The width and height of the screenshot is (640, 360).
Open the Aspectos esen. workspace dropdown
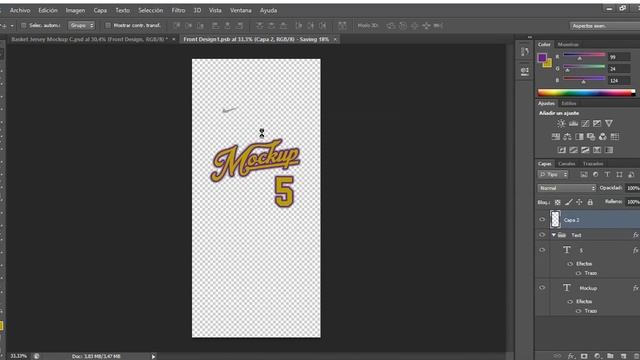point(604,26)
